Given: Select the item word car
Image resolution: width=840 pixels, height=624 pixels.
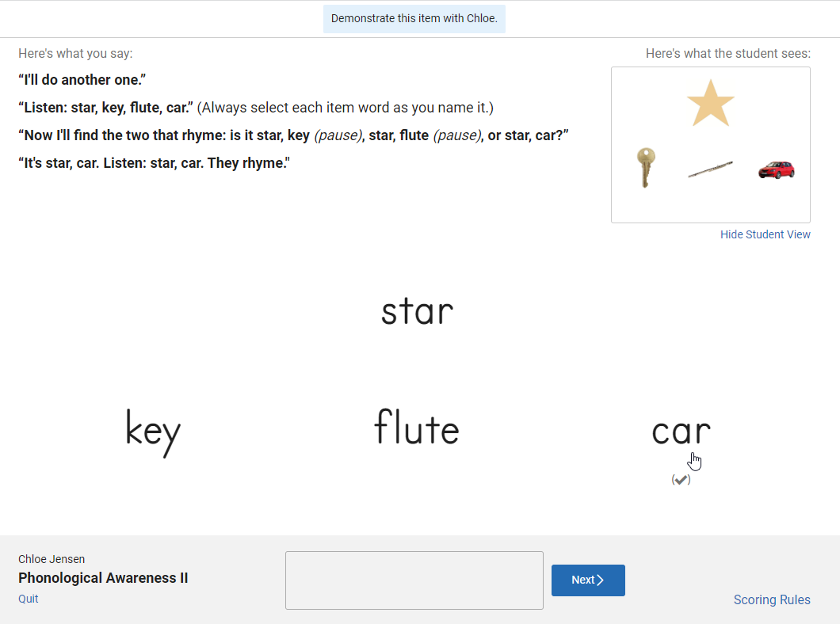Looking at the screenshot, I should point(681,432).
